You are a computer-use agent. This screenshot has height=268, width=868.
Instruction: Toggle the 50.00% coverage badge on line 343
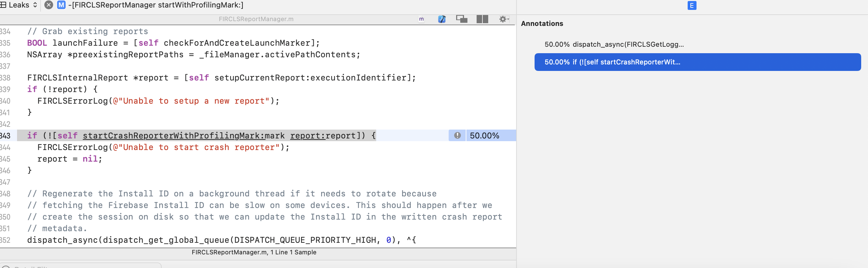click(x=484, y=135)
